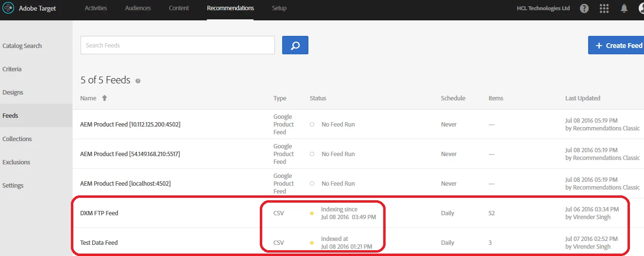Click 'Indexing since Jul 08 2016 03:49 PM' status
Image resolution: width=644 pixels, height=256 pixels.
point(348,213)
